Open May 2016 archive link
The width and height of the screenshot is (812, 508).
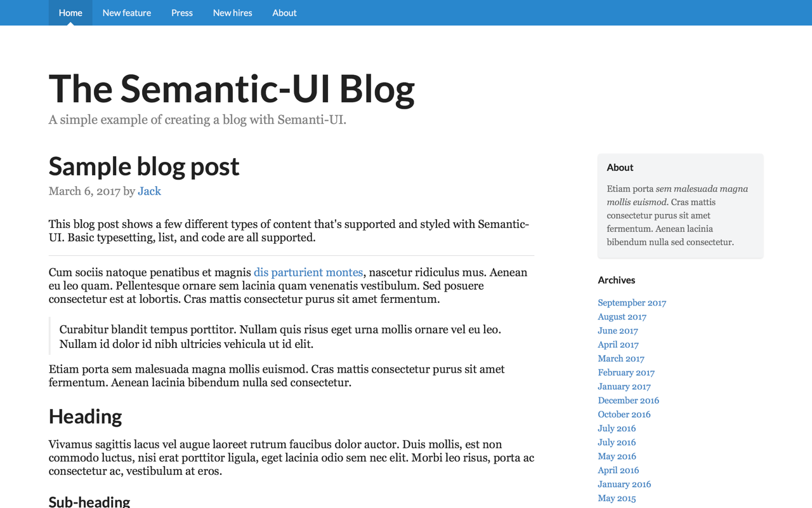coord(617,457)
